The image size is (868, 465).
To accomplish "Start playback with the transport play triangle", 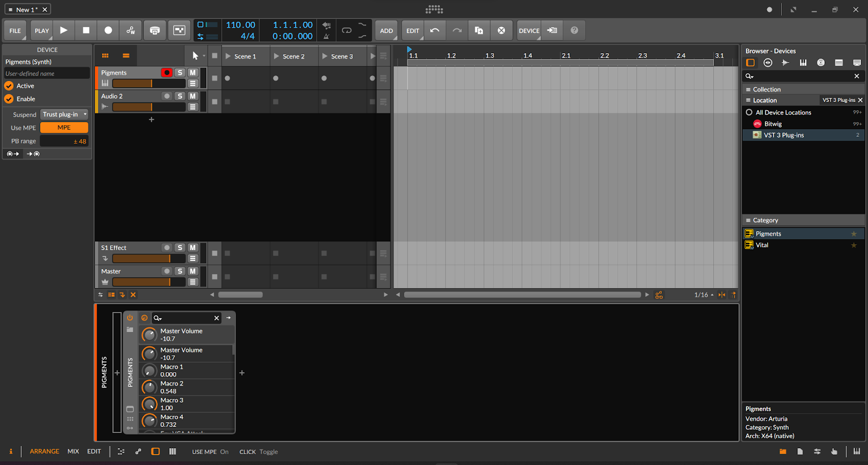I will [63, 30].
